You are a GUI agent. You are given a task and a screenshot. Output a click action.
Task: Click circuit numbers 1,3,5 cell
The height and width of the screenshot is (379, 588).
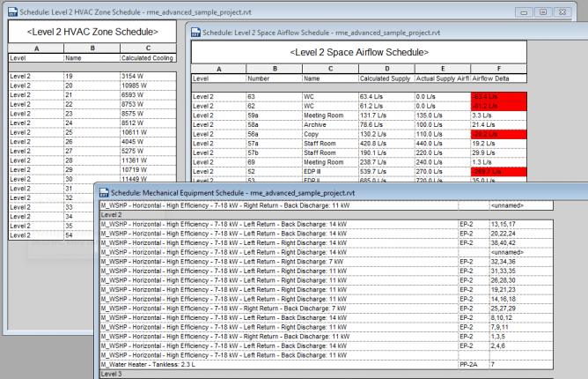pos(521,337)
